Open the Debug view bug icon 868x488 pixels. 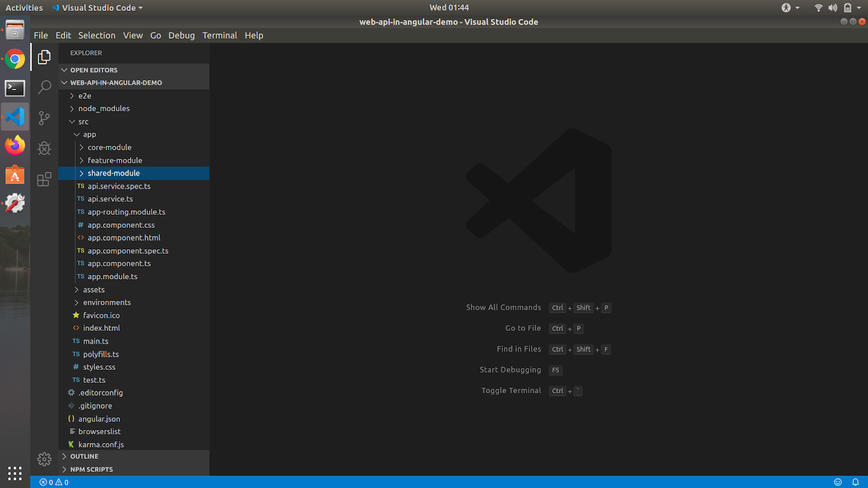44,148
